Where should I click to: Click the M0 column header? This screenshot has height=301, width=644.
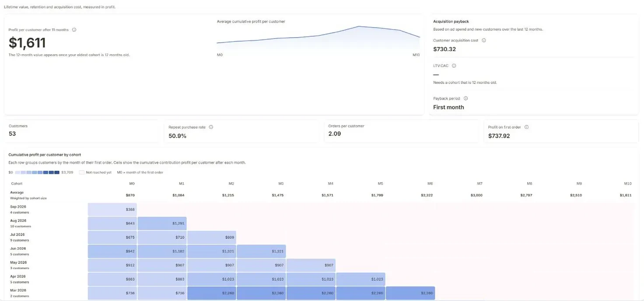pos(132,184)
